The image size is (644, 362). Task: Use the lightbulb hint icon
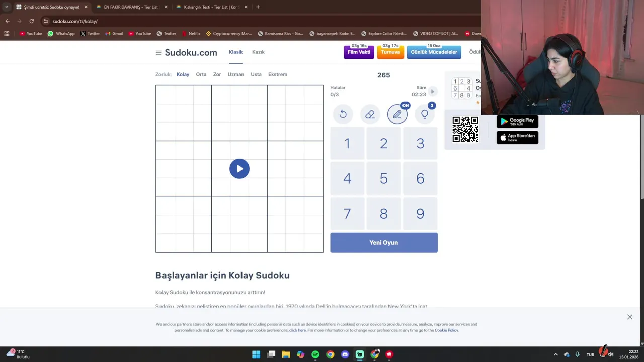[x=425, y=114]
